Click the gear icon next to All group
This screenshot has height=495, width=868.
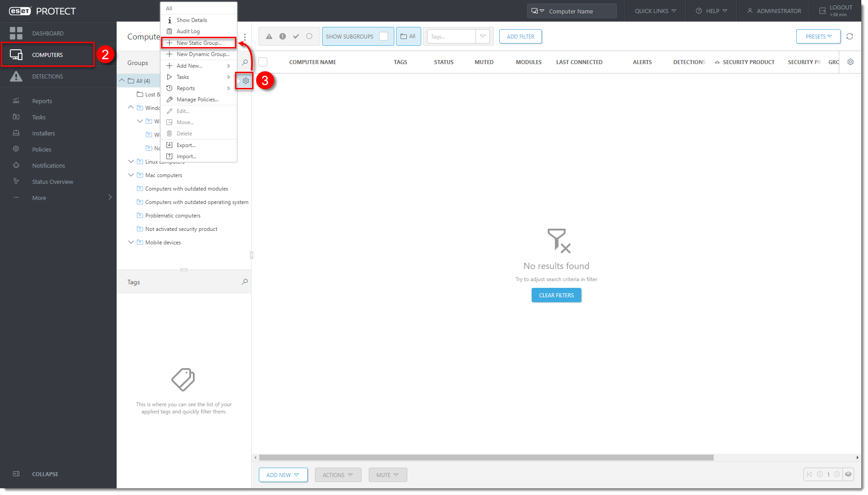point(245,81)
